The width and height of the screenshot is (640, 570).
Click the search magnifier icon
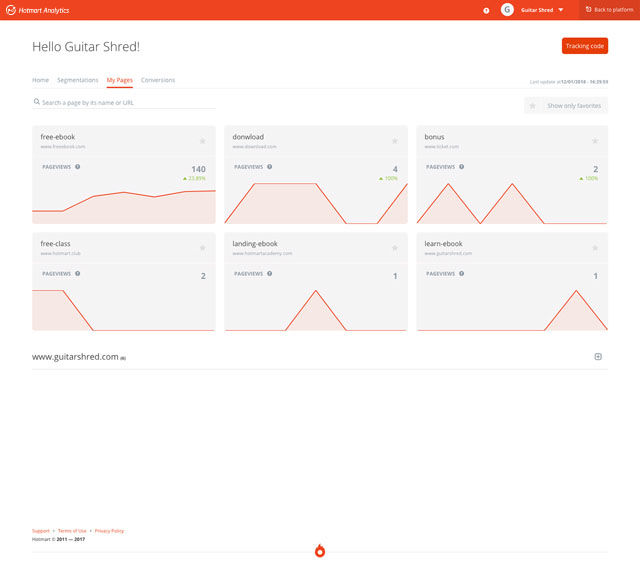(x=37, y=102)
